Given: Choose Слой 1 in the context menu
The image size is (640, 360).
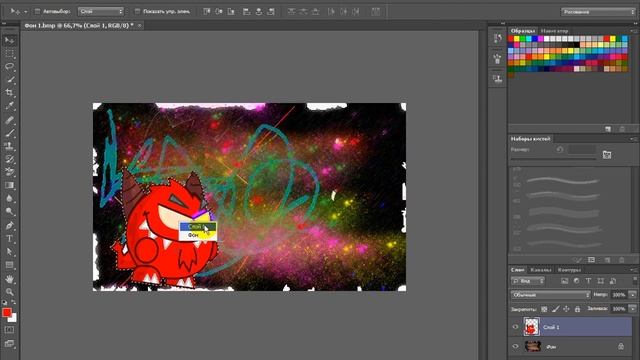Looking at the screenshot, I should pyautogui.click(x=198, y=227).
